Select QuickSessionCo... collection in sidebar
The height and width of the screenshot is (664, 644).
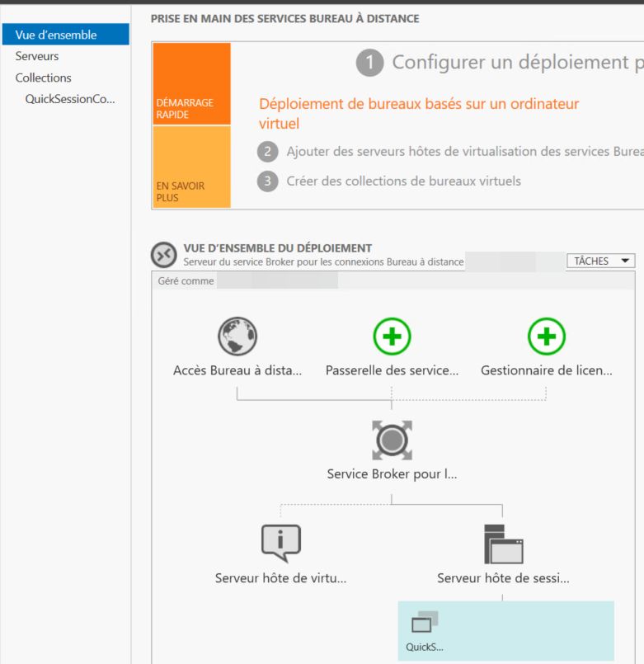click(70, 99)
